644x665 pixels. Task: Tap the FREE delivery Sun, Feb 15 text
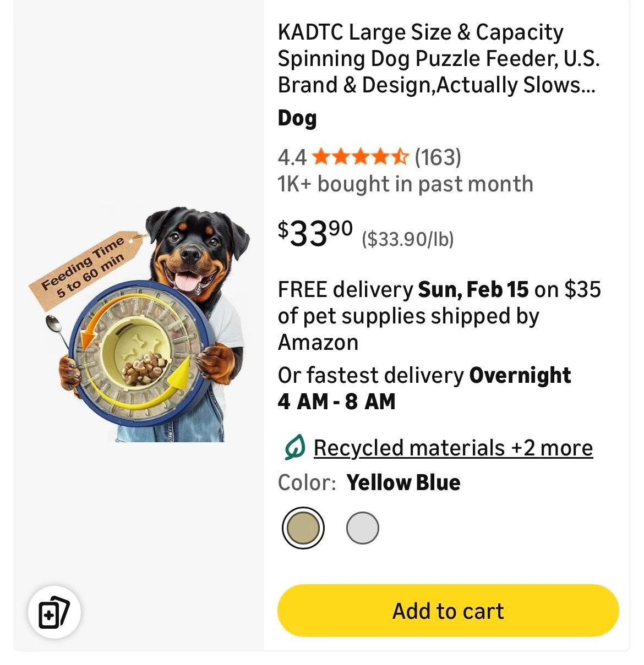pyautogui.click(x=439, y=316)
